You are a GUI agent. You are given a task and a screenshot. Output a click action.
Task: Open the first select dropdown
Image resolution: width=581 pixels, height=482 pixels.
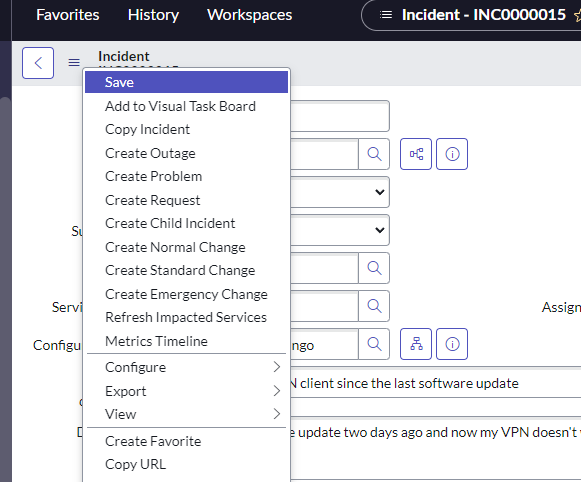[340, 192]
